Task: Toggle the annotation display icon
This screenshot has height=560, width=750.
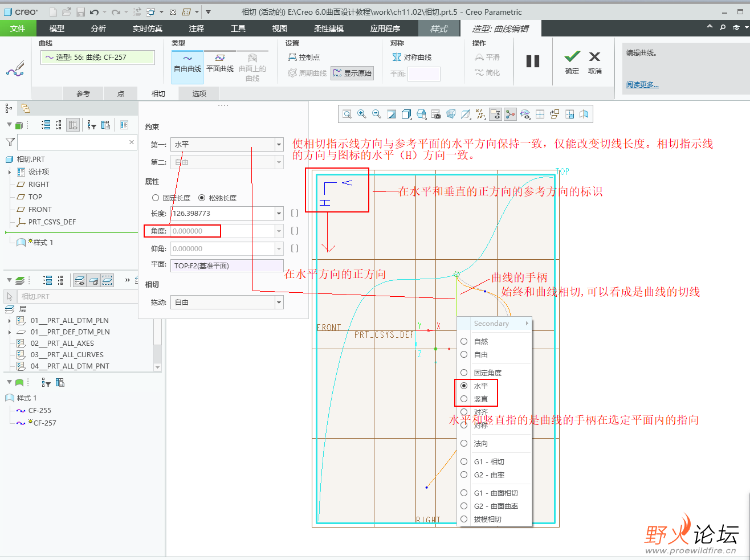Action: click(x=495, y=114)
